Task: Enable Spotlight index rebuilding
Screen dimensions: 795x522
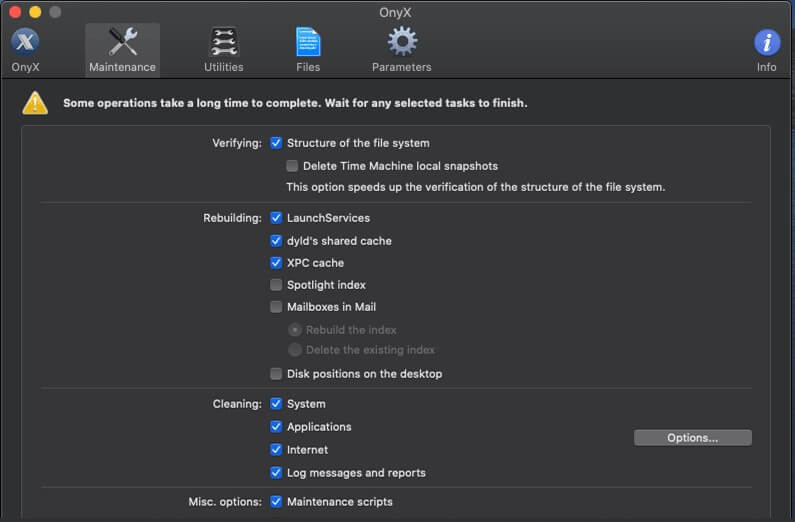Action: coord(277,285)
